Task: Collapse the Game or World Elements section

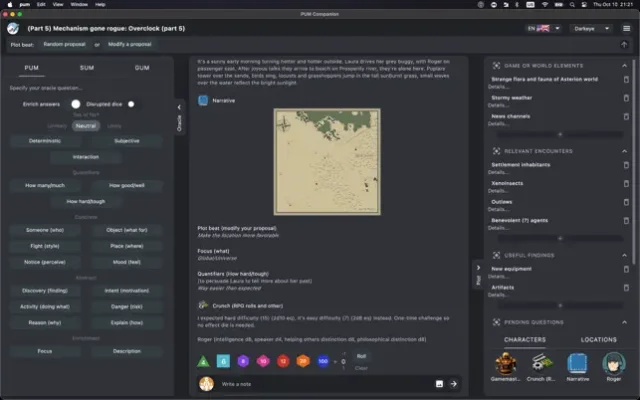Action: [624, 66]
